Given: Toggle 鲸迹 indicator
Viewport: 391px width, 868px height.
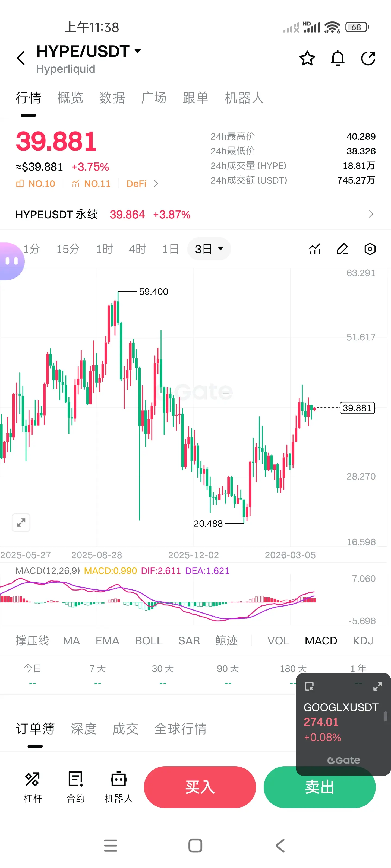Looking at the screenshot, I should point(226,640).
